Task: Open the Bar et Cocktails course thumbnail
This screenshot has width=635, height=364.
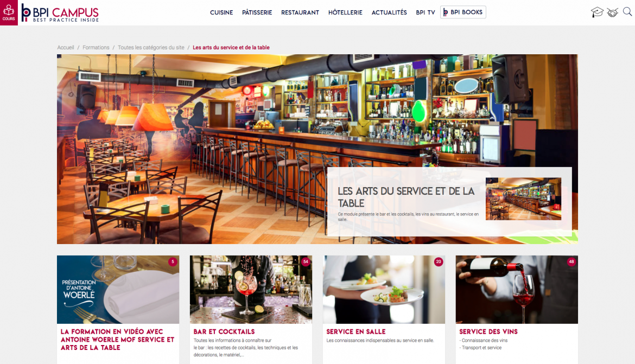Action: [x=251, y=290]
